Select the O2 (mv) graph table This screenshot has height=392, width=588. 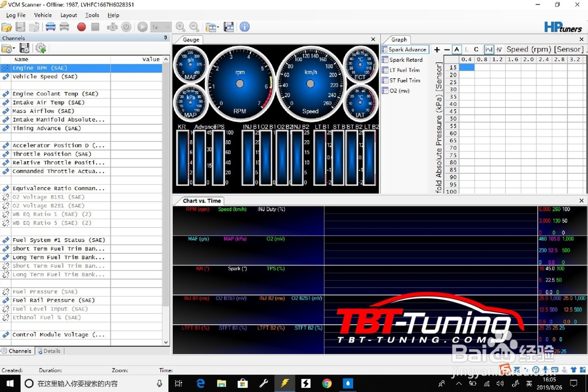point(396,91)
